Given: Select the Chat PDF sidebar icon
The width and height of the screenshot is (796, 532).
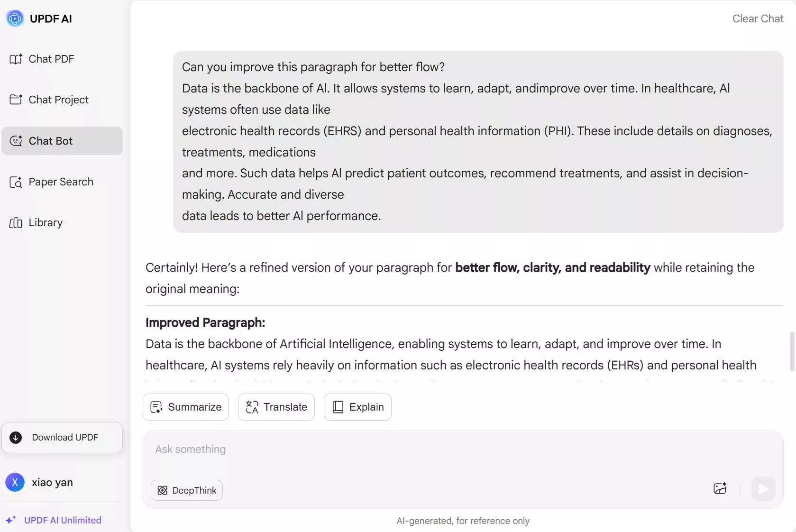Looking at the screenshot, I should (16, 59).
